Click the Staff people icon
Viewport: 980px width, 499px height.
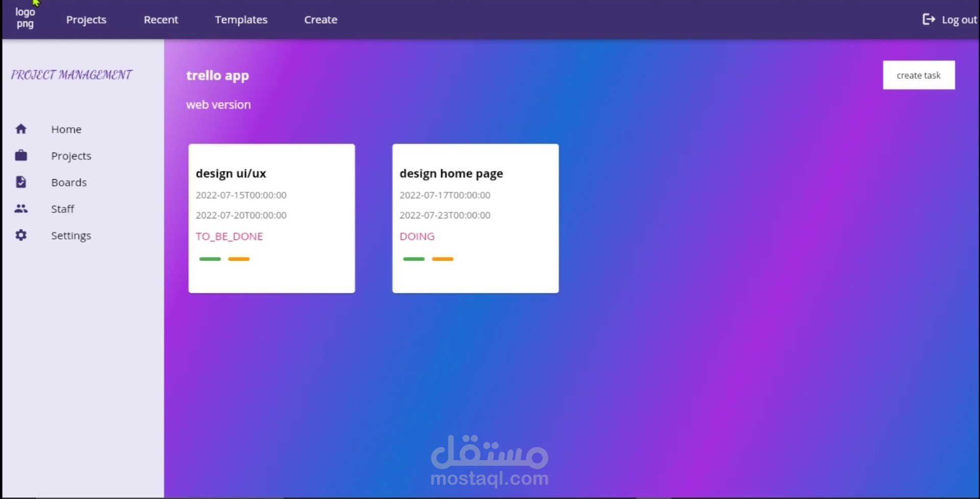tap(21, 209)
